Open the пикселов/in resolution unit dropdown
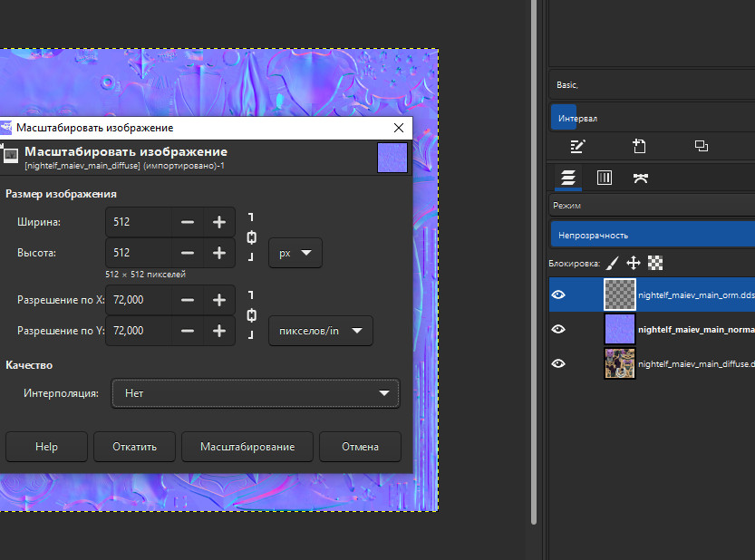The image size is (755, 560). (320, 331)
